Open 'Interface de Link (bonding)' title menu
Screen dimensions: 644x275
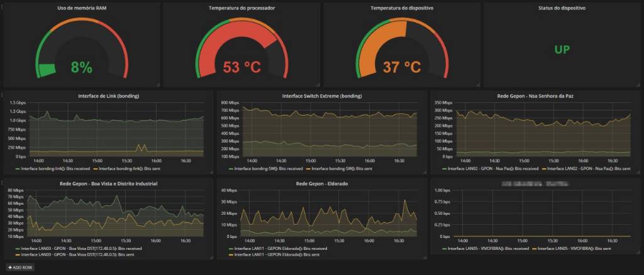point(108,96)
